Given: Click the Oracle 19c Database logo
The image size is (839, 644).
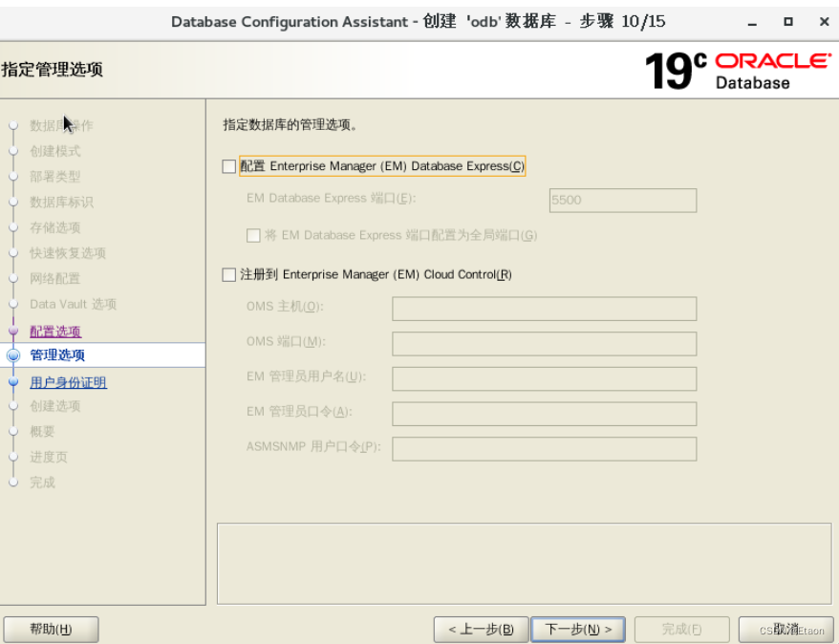Looking at the screenshot, I should click(739, 71).
